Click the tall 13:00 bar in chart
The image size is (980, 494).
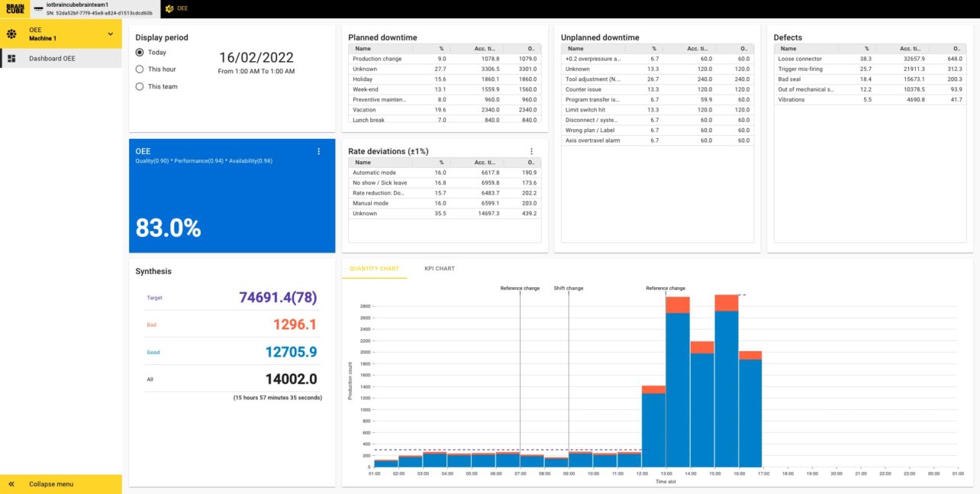[x=677, y=389]
